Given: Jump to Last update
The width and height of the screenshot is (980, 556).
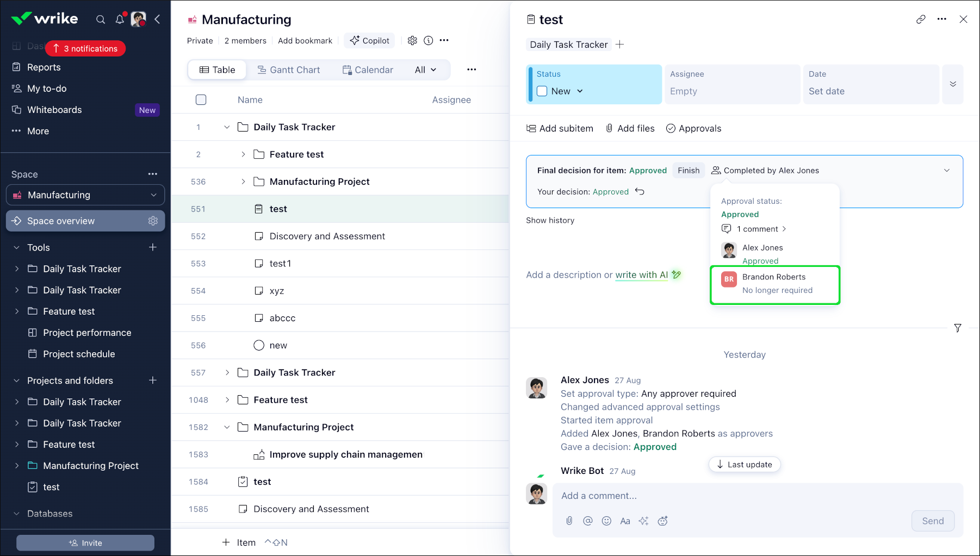Looking at the screenshot, I should pos(745,465).
